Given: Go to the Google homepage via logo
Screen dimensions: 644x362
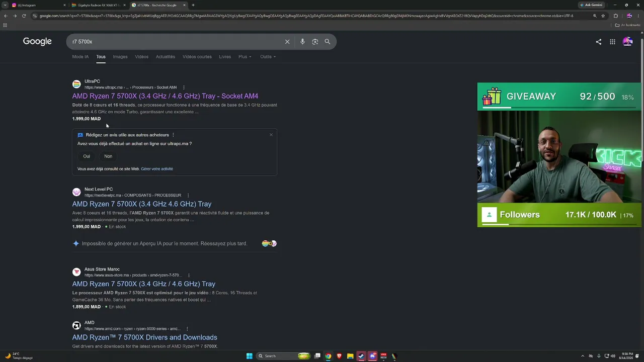Looking at the screenshot, I should 37,42.
